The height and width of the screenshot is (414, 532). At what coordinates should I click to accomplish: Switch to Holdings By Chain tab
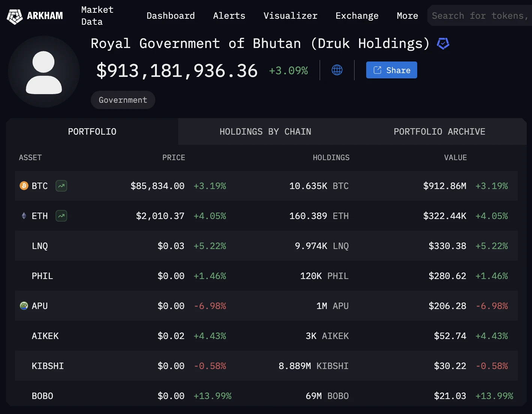[x=265, y=132]
